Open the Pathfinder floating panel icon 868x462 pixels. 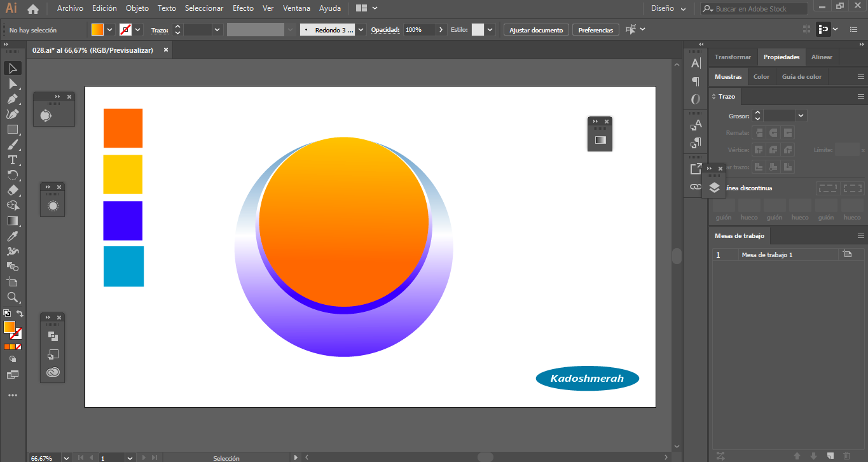[53, 336]
